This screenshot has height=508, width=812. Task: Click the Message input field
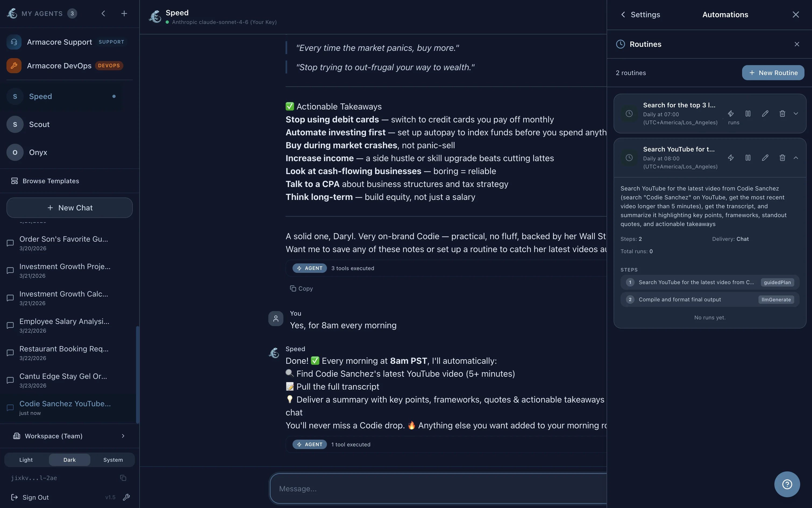(x=436, y=488)
